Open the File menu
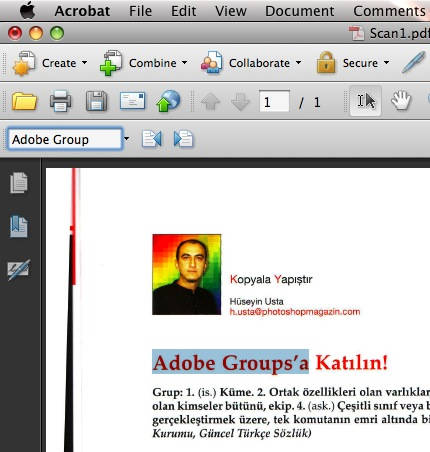Viewport: 430px width, 452px height. pos(140,11)
